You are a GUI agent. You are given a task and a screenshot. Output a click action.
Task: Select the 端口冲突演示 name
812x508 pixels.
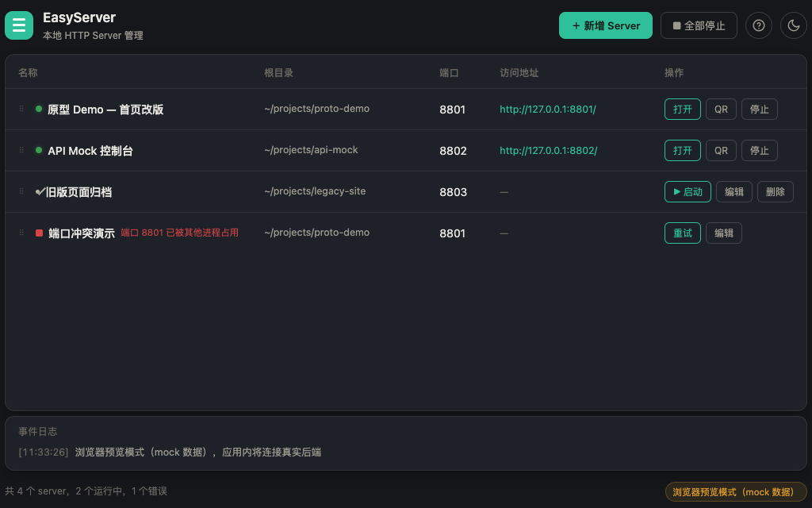click(82, 233)
